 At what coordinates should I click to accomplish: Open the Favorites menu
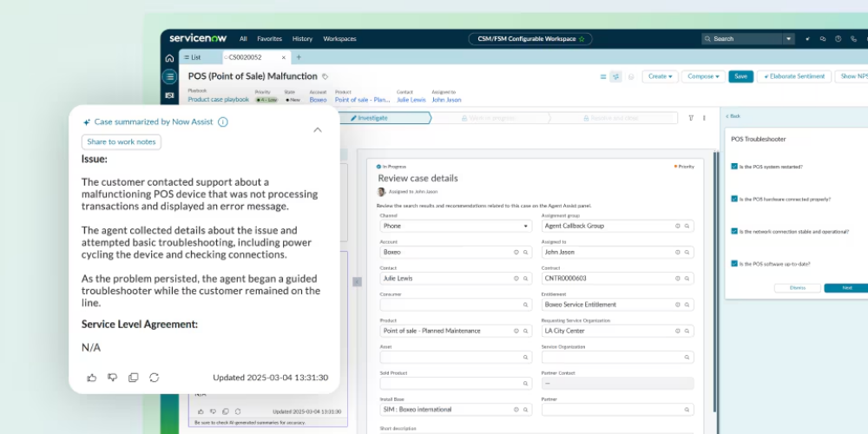(270, 39)
